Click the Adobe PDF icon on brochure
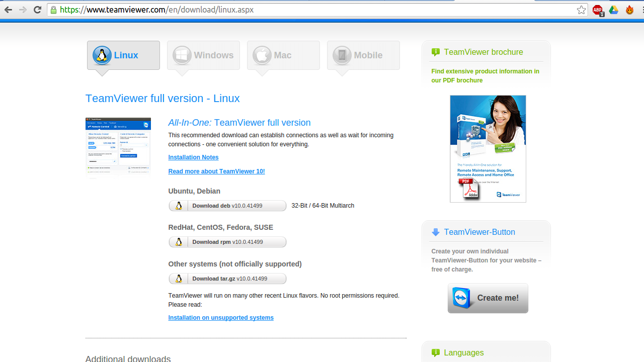644x362 pixels. pos(469,189)
